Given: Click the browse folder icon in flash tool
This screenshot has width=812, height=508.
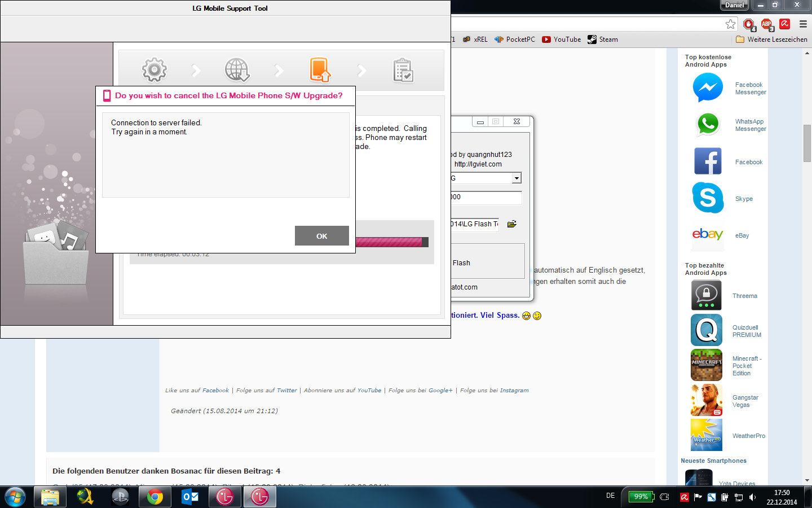Looking at the screenshot, I should [512, 224].
